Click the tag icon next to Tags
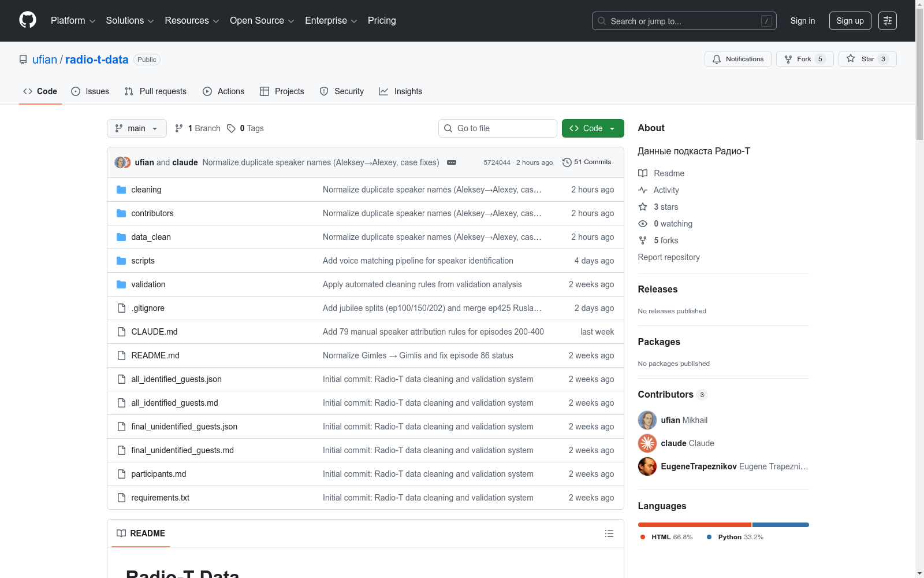This screenshot has width=924, height=578. (231, 128)
